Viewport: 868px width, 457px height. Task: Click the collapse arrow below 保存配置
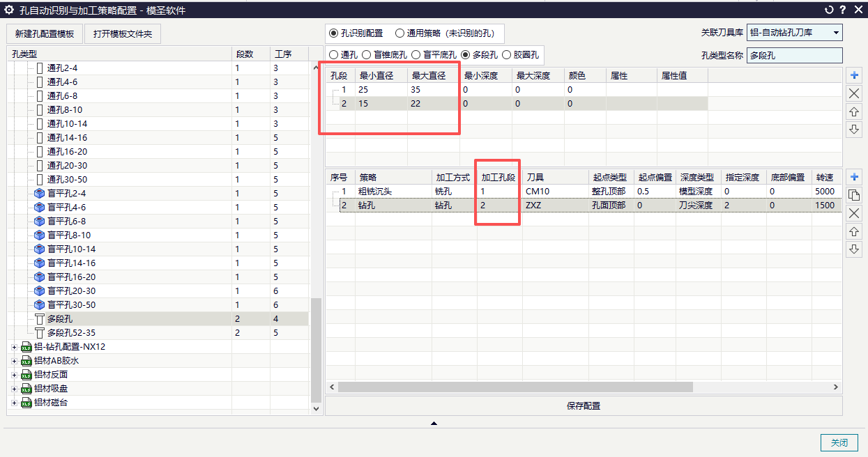434,423
